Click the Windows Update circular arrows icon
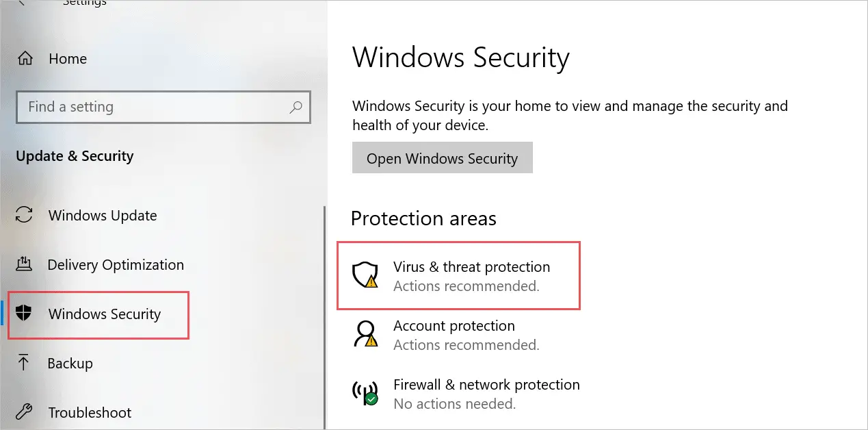The height and width of the screenshot is (430, 868). coord(25,215)
